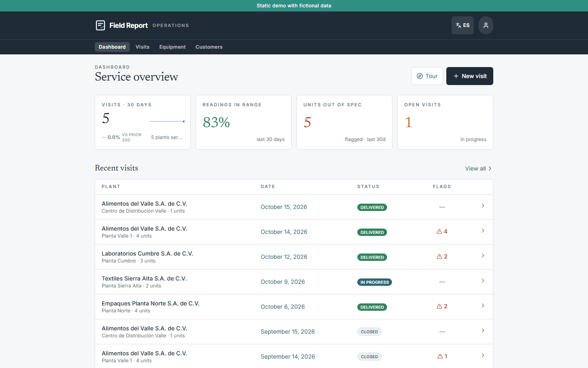Go to the Visits tab
The image size is (588, 368).
(143, 47)
